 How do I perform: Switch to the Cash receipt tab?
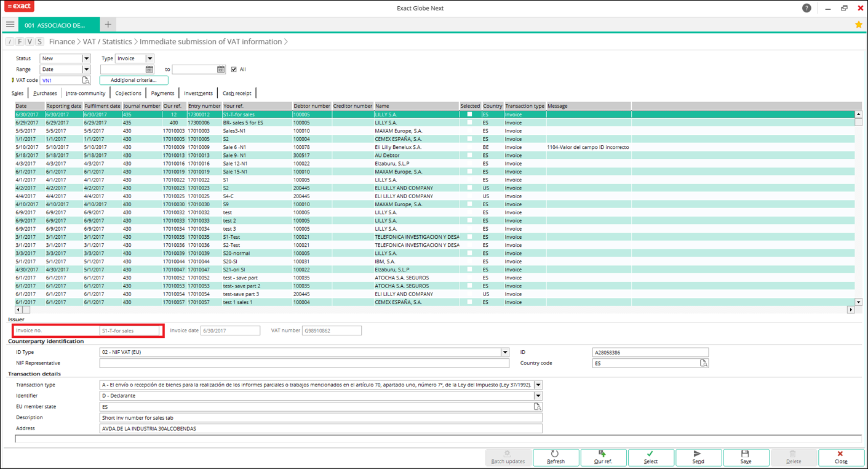[x=237, y=94]
